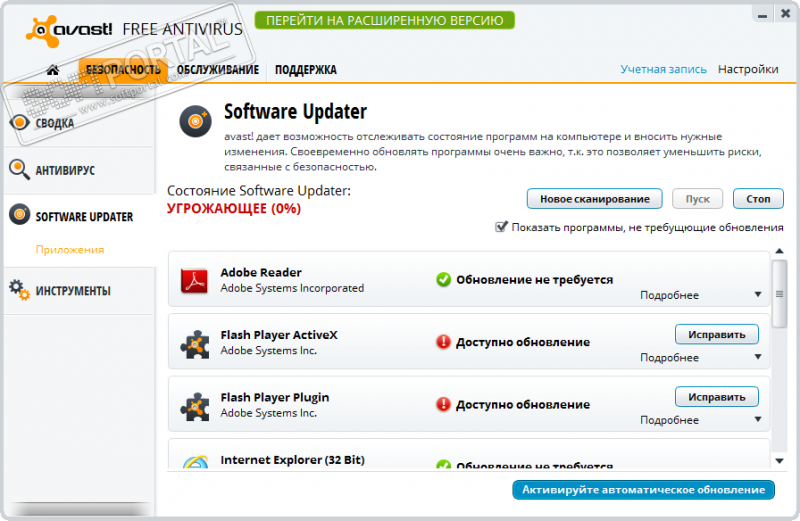This screenshot has width=800, height=521.
Task: Go to the home screen icon
Action: [53, 70]
